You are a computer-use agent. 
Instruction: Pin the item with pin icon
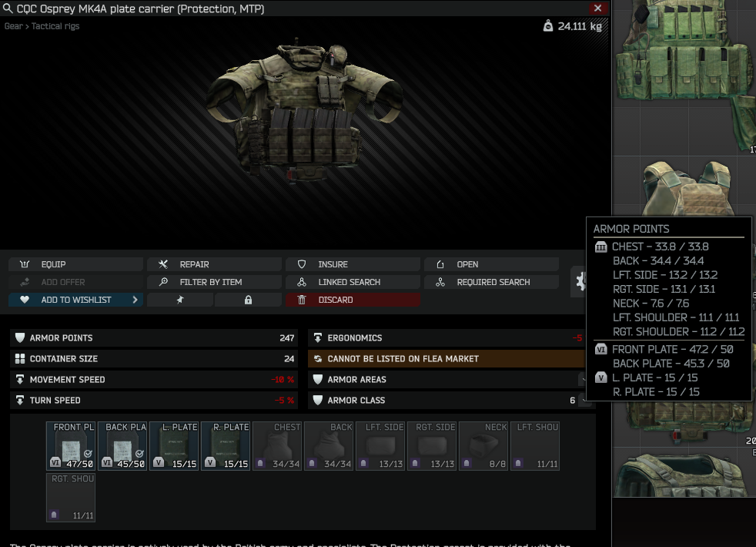[x=180, y=300]
